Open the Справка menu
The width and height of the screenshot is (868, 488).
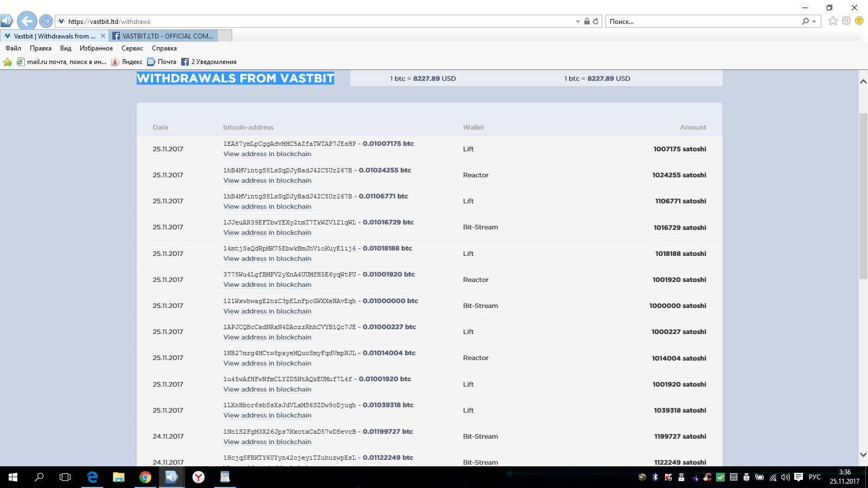164,48
